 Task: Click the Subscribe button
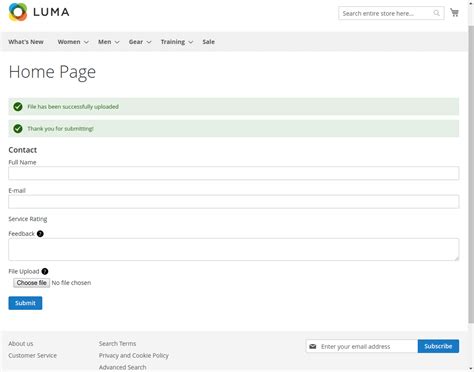click(x=438, y=346)
